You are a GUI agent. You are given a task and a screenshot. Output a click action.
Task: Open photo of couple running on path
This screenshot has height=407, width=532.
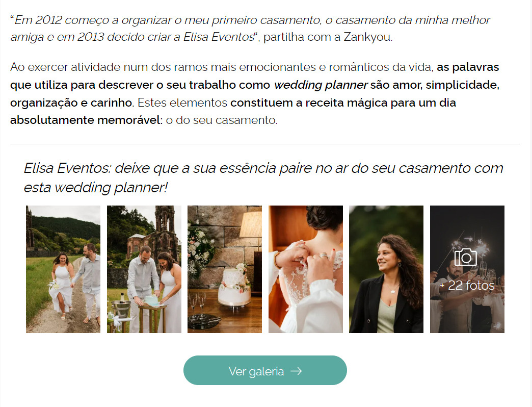tap(63, 269)
